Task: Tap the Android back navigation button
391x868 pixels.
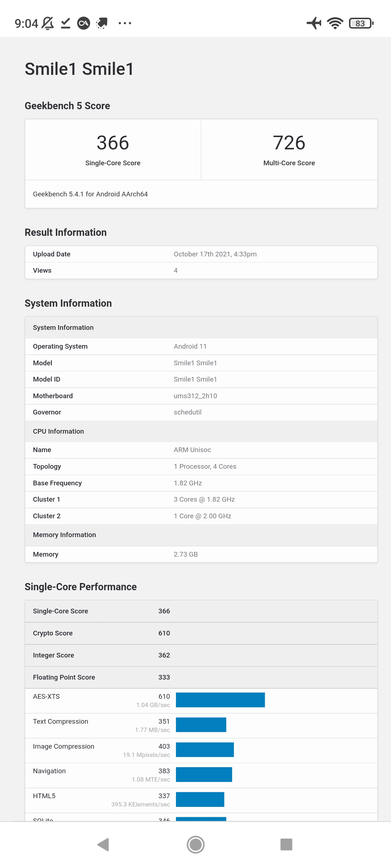Action: click(x=104, y=845)
